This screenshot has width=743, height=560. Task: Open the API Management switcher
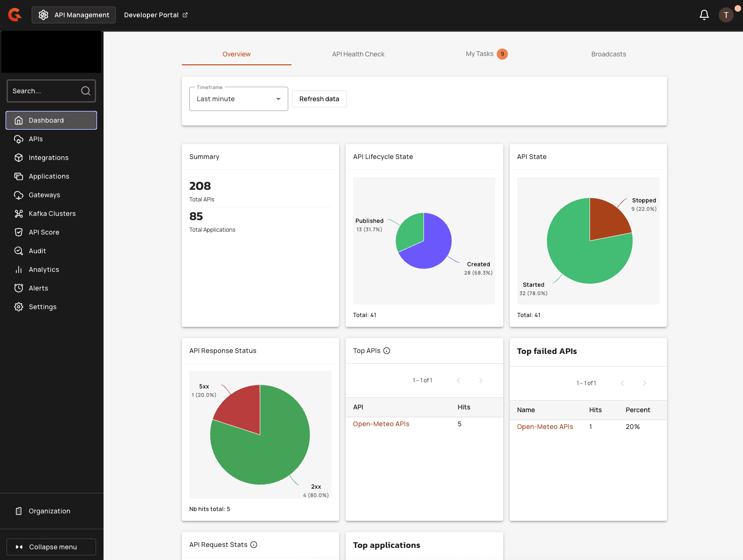[x=74, y=15]
